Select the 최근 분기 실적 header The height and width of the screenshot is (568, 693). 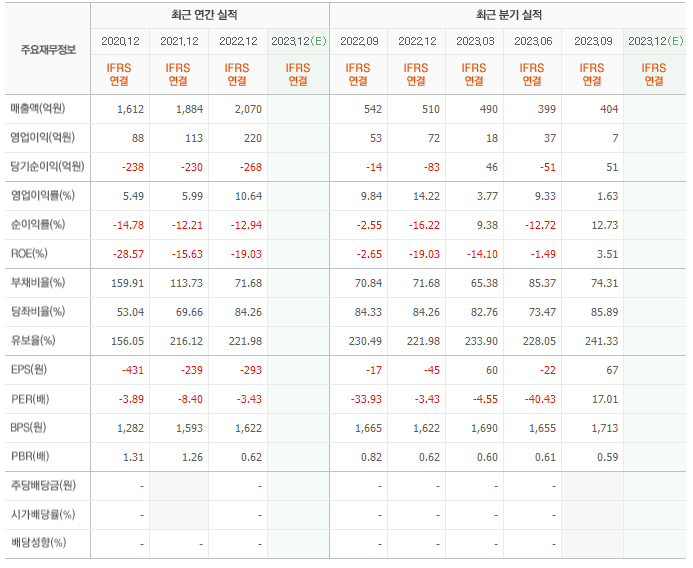(x=509, y=15)
